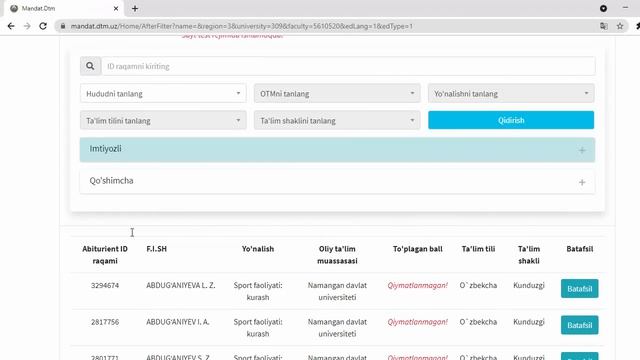
Task: Select ID 2817756 cell
Action: click(105, 322)
